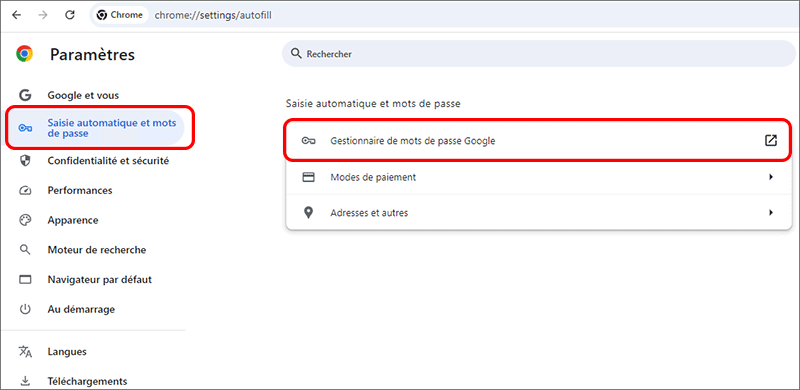Expand Modes de paiement with its arrow
The image size is (800, 390).
[771, 177]
